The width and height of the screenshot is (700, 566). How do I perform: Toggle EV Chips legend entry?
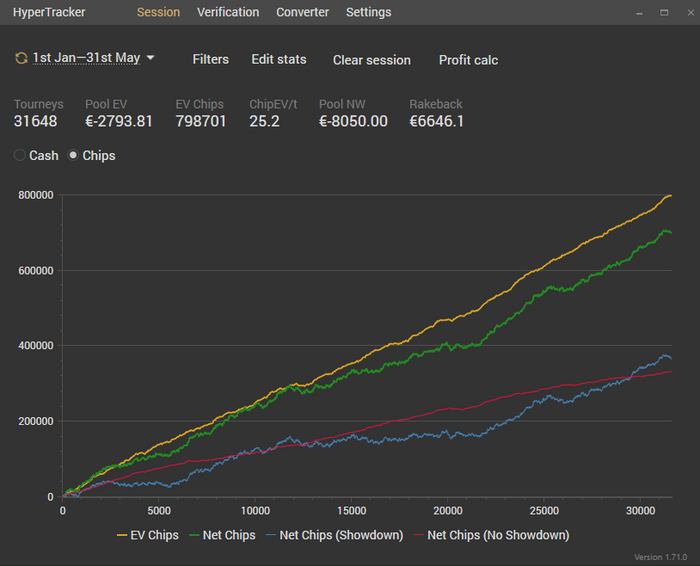[x=148, y=535]
